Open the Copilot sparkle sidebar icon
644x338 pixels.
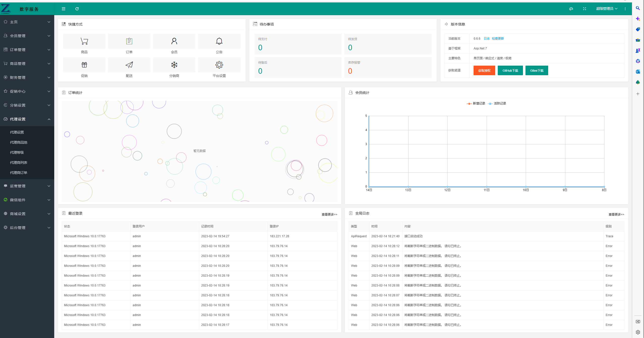point(638,19)
